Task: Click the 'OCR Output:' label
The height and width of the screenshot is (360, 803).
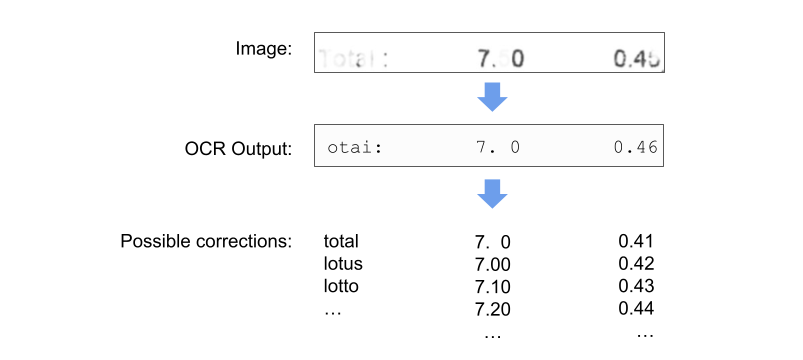Action: point(239,149)
